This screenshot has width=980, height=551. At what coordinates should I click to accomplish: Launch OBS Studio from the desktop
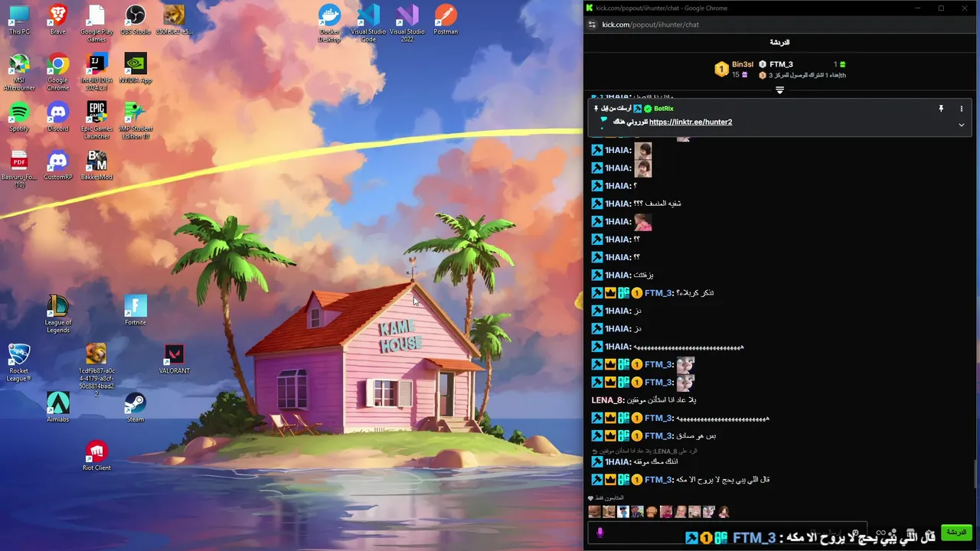click(136, 20)
